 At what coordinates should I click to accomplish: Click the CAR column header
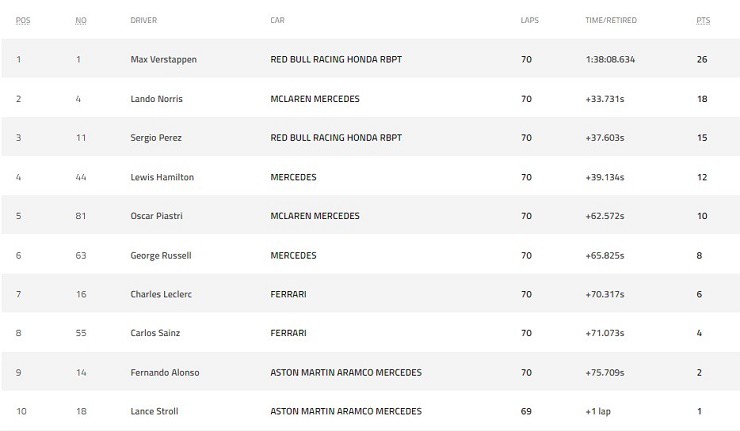[279, 20]
